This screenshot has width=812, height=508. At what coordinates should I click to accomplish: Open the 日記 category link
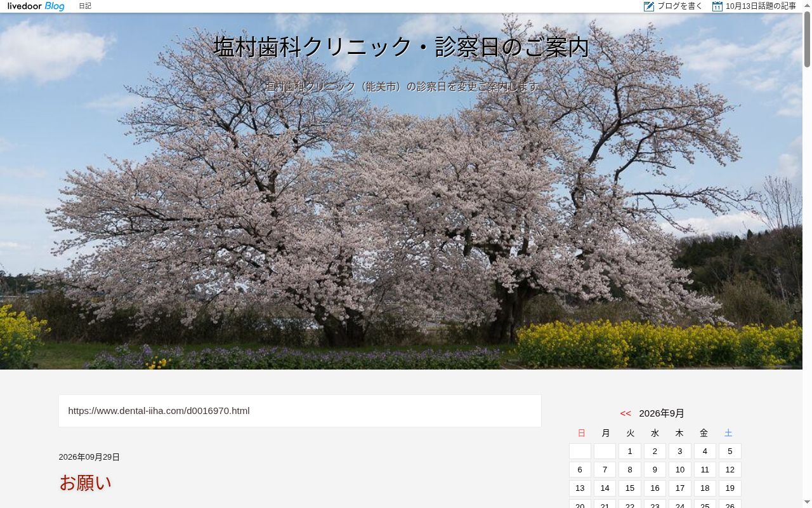(85, 6)
